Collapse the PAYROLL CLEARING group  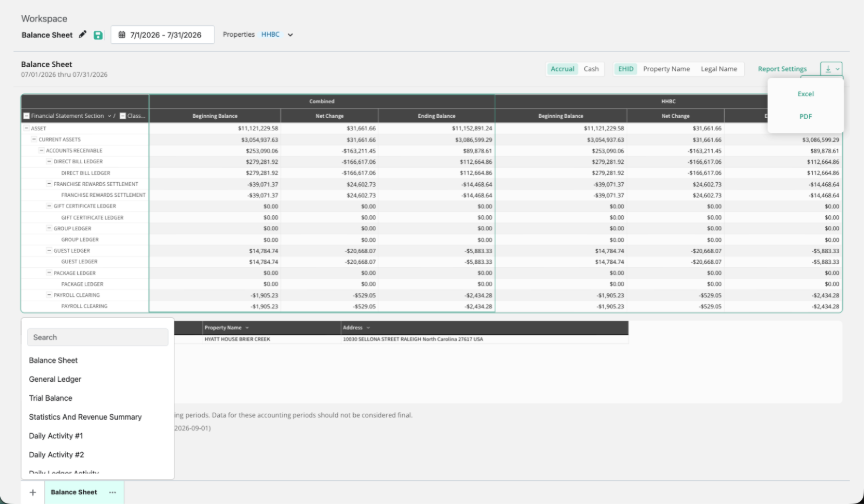(x=49, y=295)
